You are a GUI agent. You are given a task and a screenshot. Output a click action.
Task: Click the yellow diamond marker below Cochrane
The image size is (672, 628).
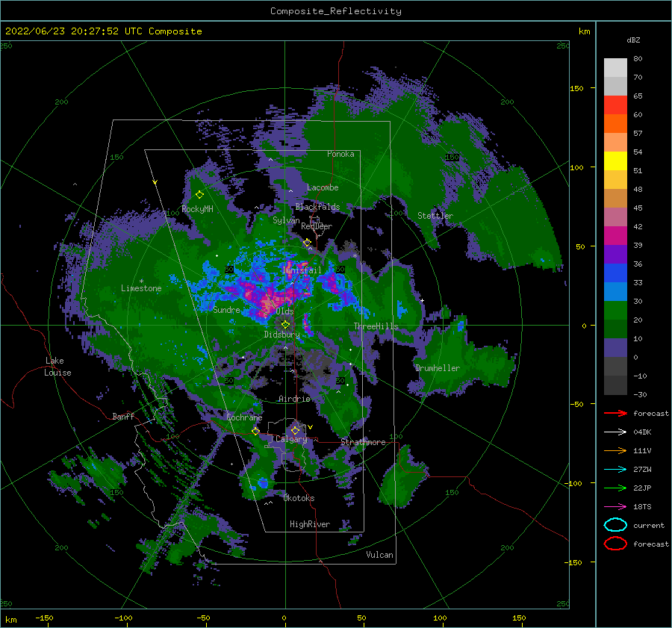[255, 431]
